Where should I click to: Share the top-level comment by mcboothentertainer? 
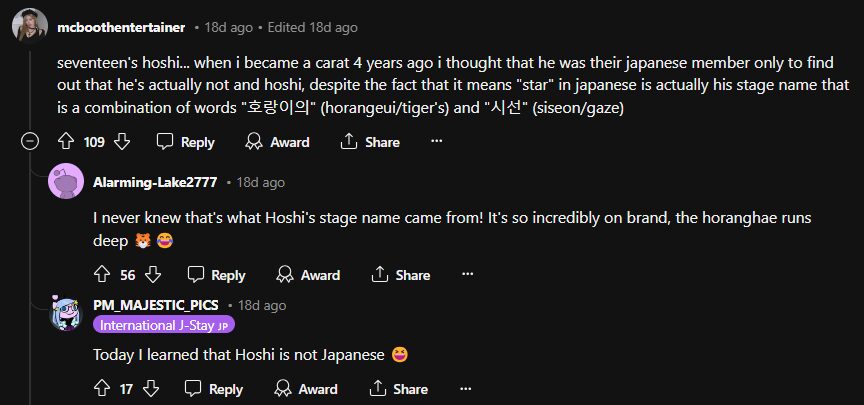click(x=371, y=142)
